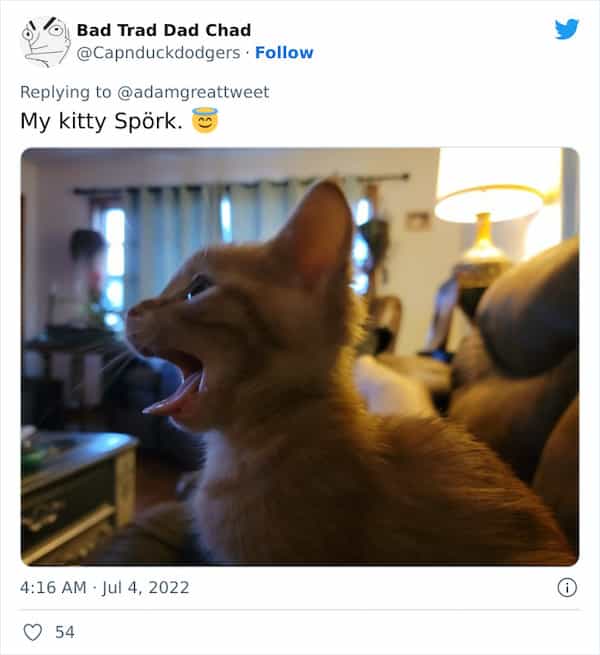Click the halo smiley emoji
Viewport: 600px width, 655px height.
click(205, 120)
